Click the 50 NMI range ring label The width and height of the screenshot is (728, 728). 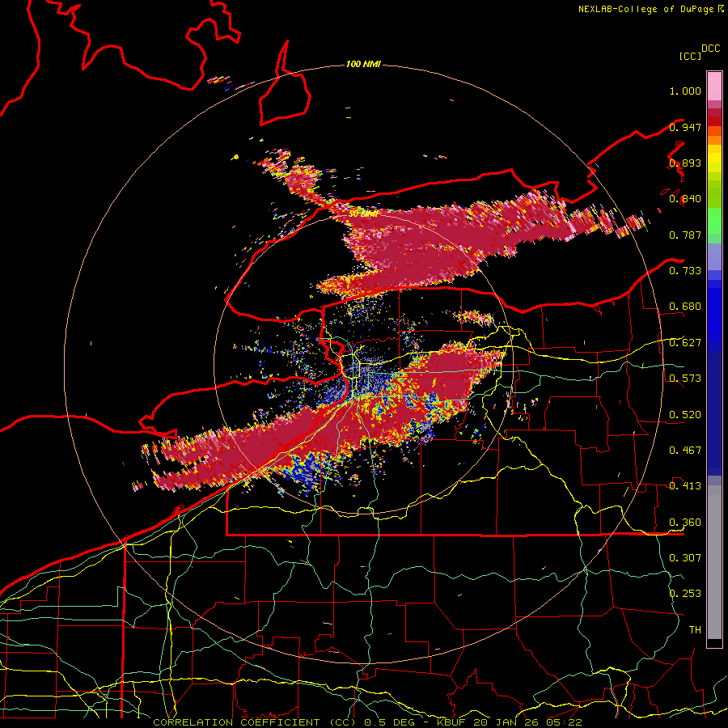tap(363, 214)
